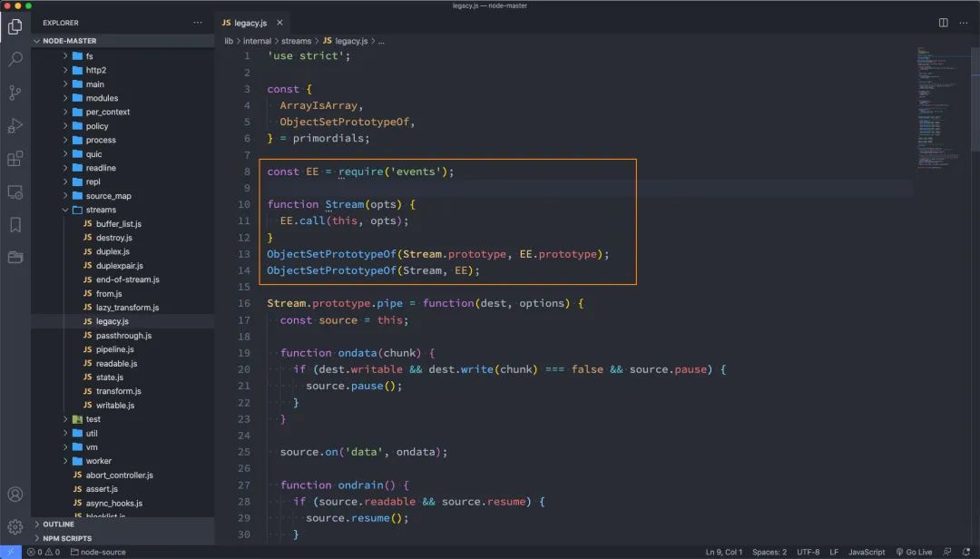This screenshot has width=980, height=559.
Task: Open the Explorer view in activity bar
Action: point(15,26)
